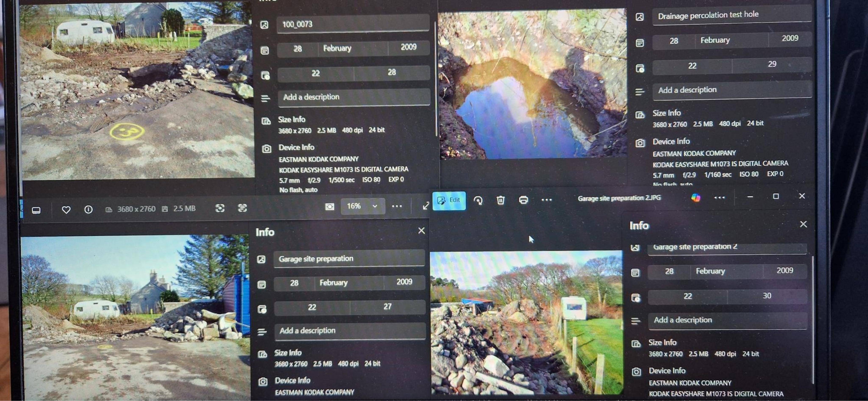Toggle the info pane with the circled i icon

click(x=88, y=210)
